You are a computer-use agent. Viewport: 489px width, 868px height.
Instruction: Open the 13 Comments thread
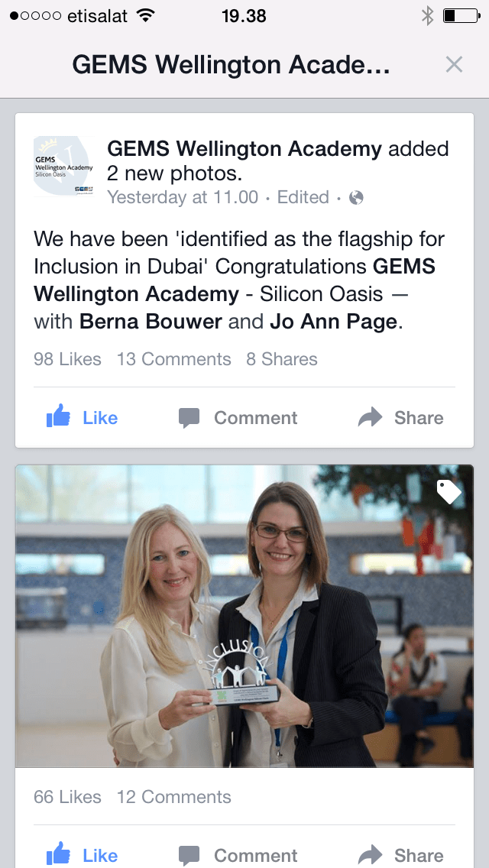[x=174, y=359]
